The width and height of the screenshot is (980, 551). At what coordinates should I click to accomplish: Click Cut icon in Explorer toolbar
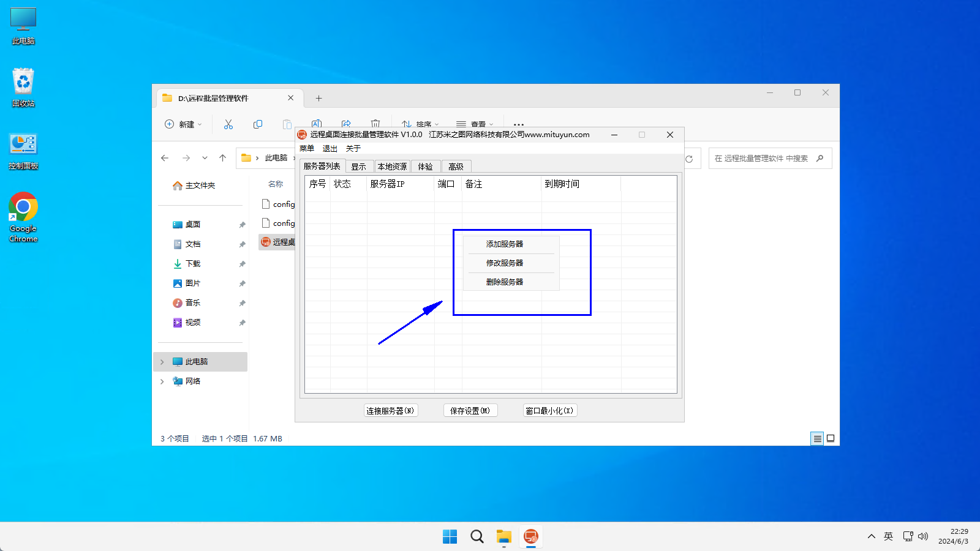pos(228,124)
